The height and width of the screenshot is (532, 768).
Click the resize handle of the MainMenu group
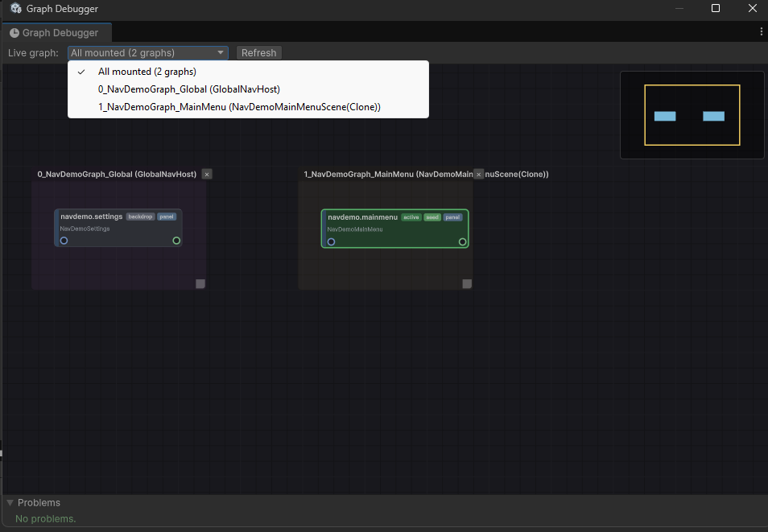point(467,283)
